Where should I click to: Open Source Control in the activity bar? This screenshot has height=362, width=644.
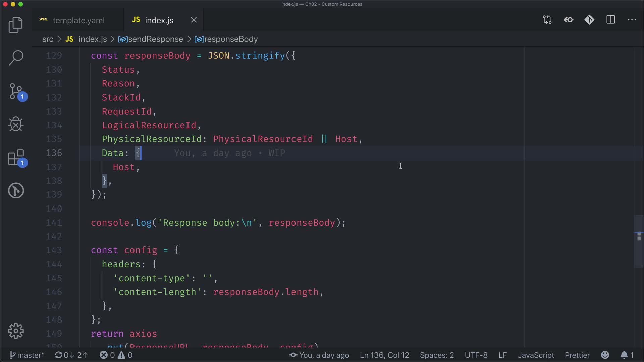pyautogui.click(x=15, y=91)
